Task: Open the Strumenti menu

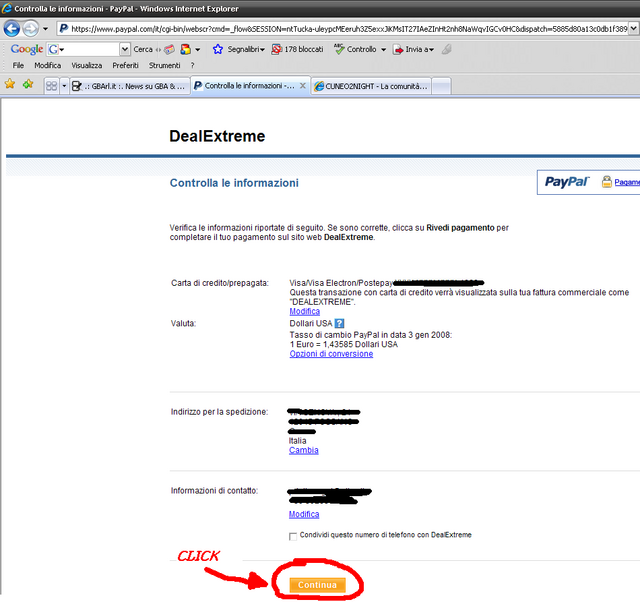Action: (x=164, y=65)
